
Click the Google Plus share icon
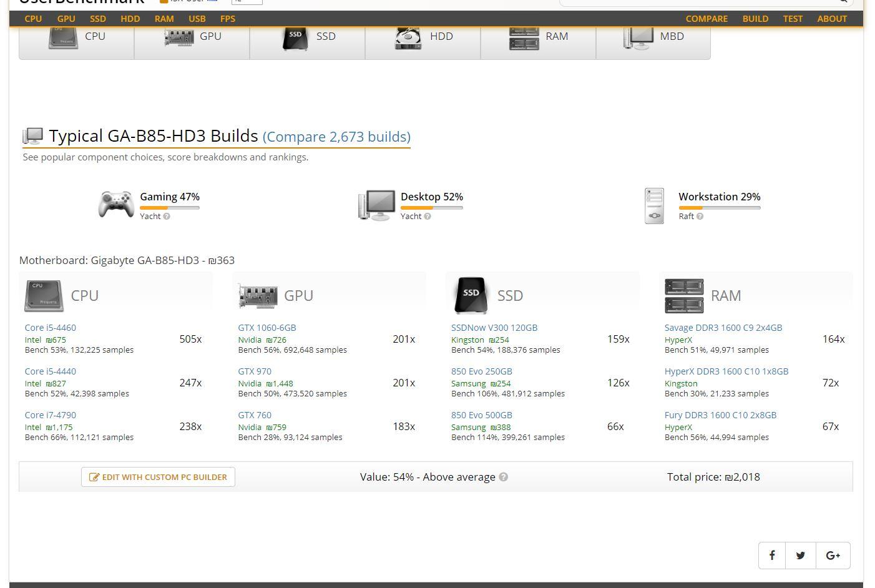coord(833,555)
